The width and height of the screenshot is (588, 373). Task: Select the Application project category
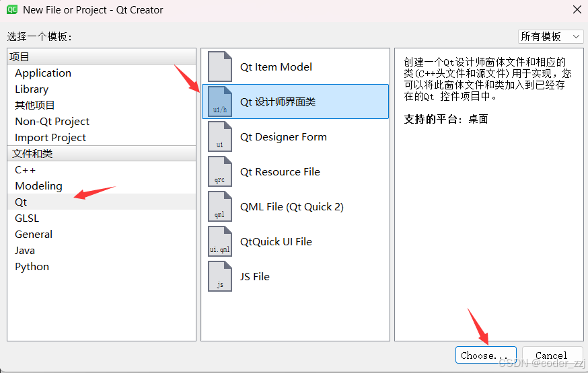click(102, 73)
